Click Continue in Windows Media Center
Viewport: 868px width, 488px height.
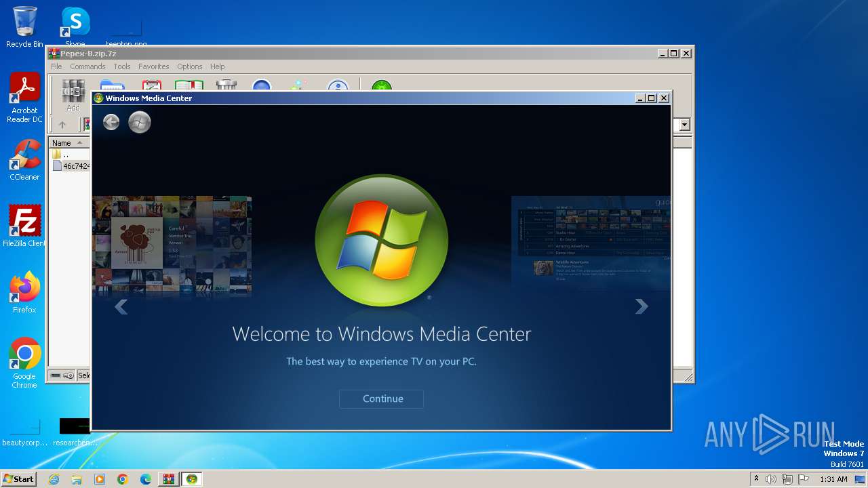(x=382, y=399)
